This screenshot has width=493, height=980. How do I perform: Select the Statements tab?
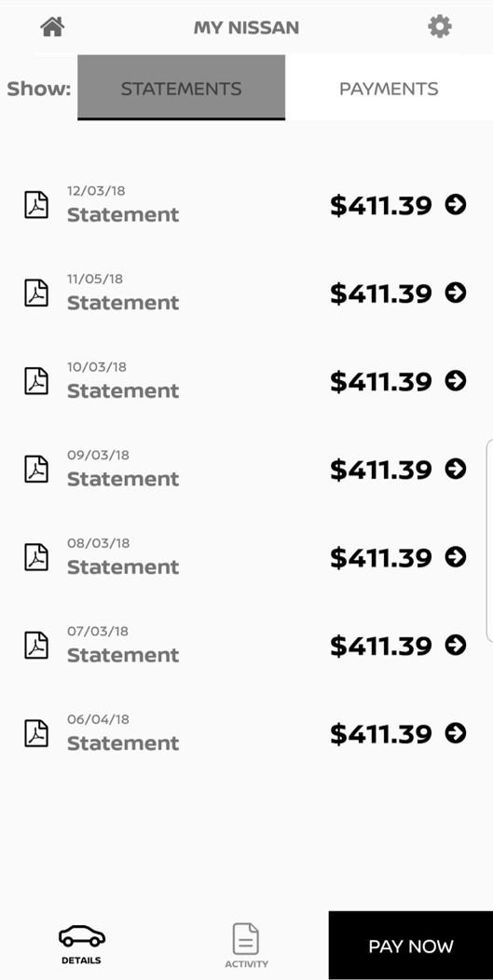coord(182,88)
